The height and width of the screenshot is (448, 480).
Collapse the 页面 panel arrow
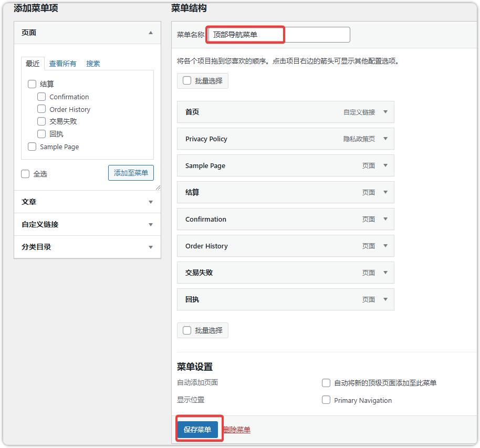tap(151, 33)
